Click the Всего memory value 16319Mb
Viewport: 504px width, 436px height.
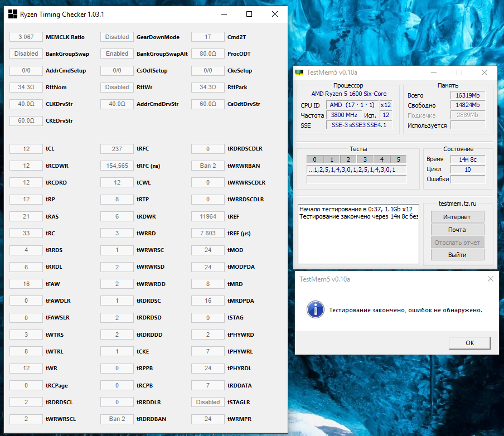point(468,95)
